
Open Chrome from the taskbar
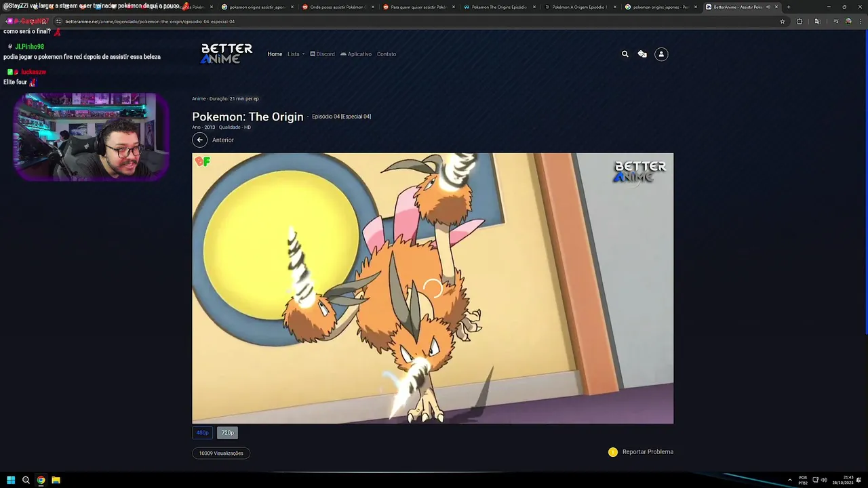pyautogui.click(x=41, y=480)
